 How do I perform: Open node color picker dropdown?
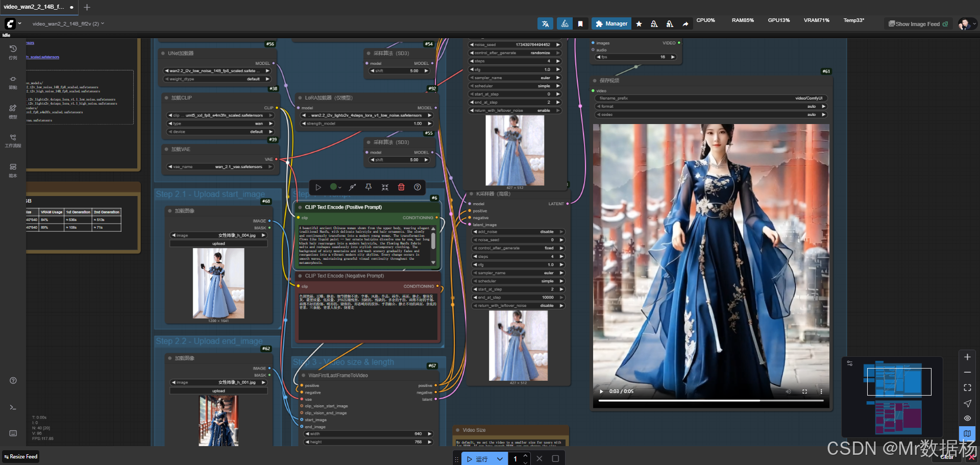(x=335, y=187)
